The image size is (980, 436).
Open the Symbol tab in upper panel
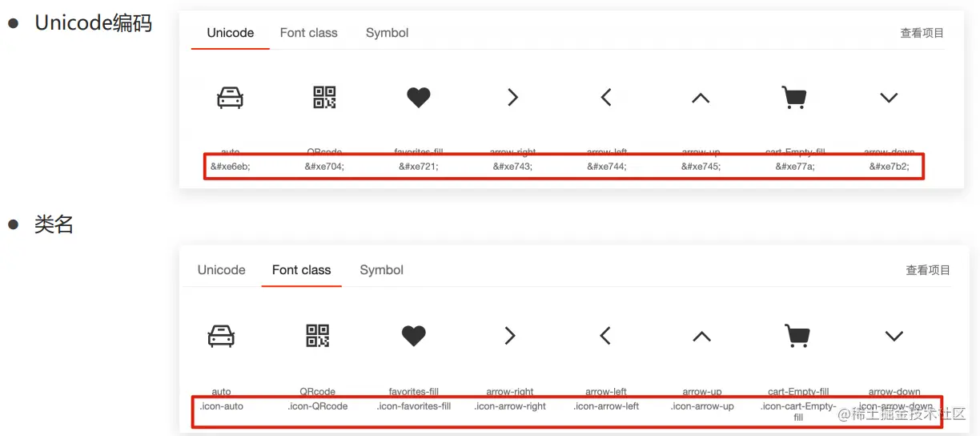(387, 33)
